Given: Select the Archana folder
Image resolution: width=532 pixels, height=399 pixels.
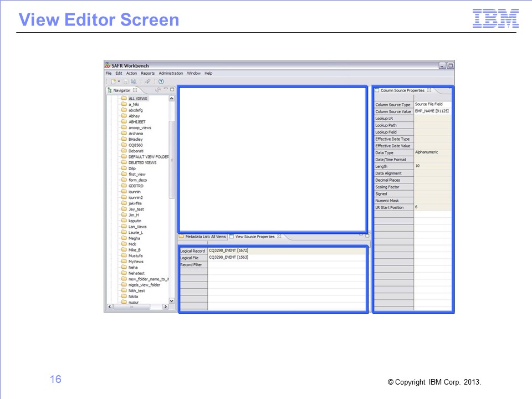Looking at the screenshot, I should click(136, 134).
